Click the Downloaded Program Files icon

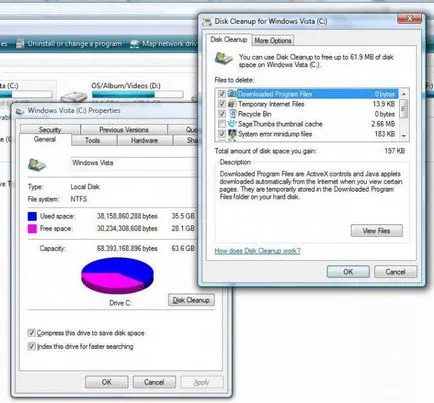point(232,94)
